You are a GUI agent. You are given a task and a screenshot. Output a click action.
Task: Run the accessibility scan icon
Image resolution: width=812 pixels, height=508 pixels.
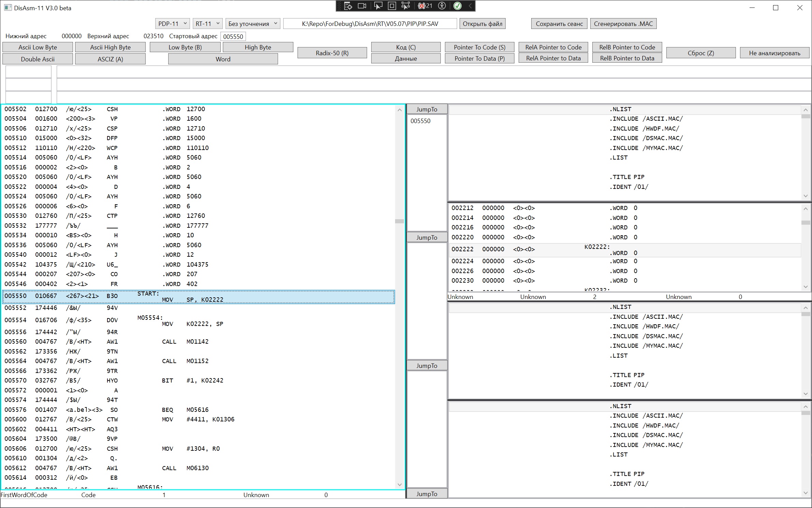click(442, 6)
